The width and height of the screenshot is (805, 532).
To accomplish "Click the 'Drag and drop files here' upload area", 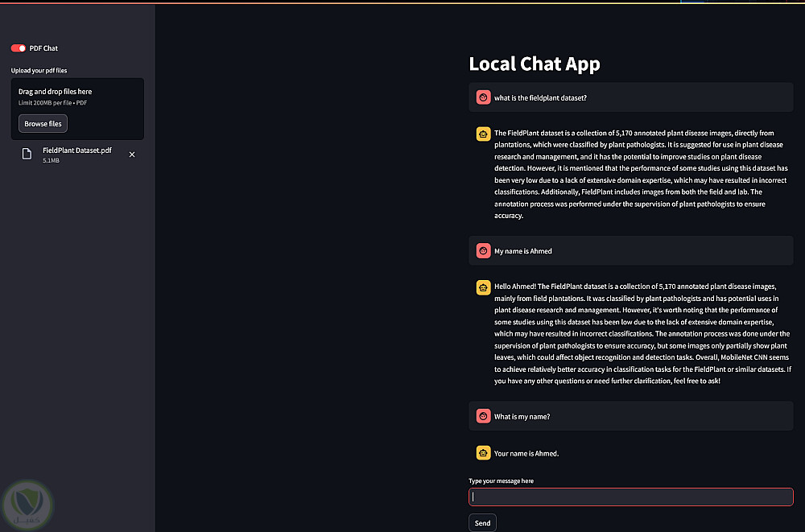I will [77, 96].
